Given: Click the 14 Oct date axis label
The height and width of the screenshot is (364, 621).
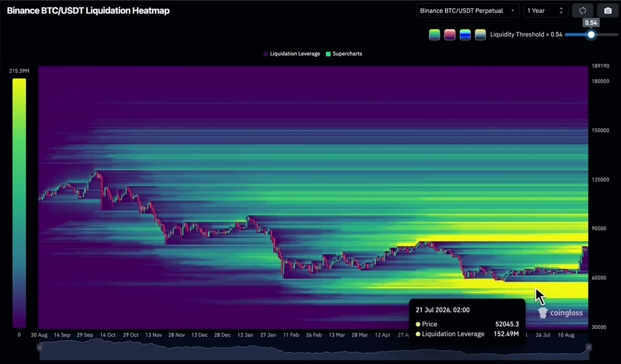Looking at the screenshot, I should click(x=108, y=335).
